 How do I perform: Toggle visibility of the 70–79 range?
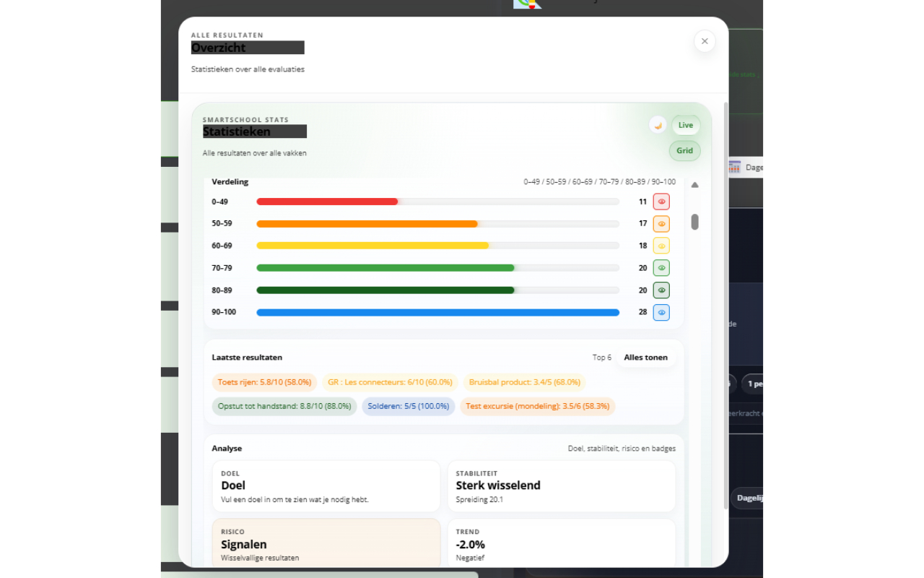click(x=661, y=268)
